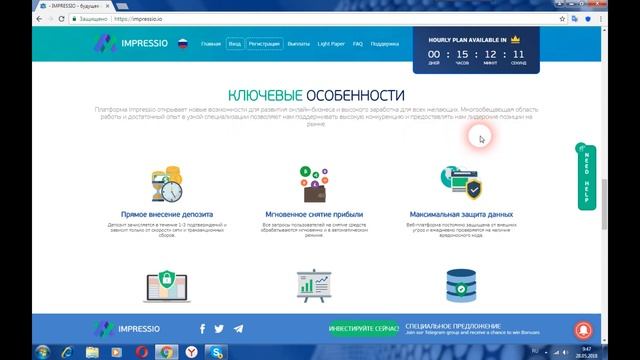Select the Максимальная защита данных heading
640x360 pixels.
461,214
